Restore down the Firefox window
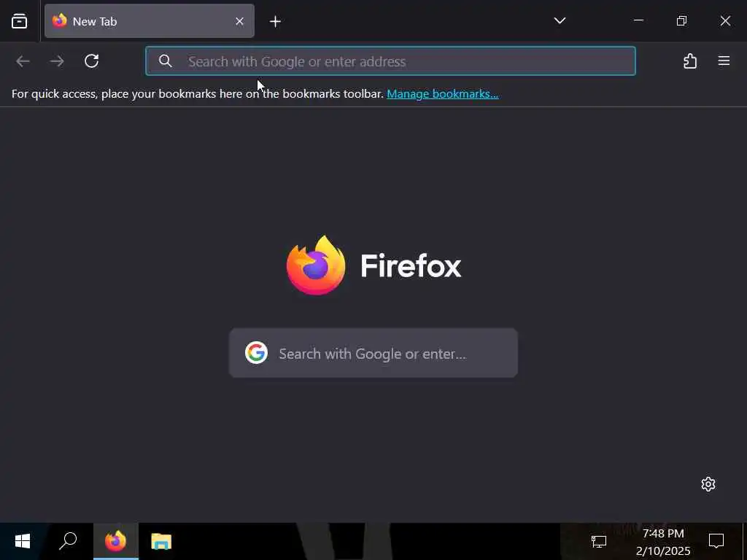Image resolution: width=747 pixels, height=560 pixels. point(682,20)
